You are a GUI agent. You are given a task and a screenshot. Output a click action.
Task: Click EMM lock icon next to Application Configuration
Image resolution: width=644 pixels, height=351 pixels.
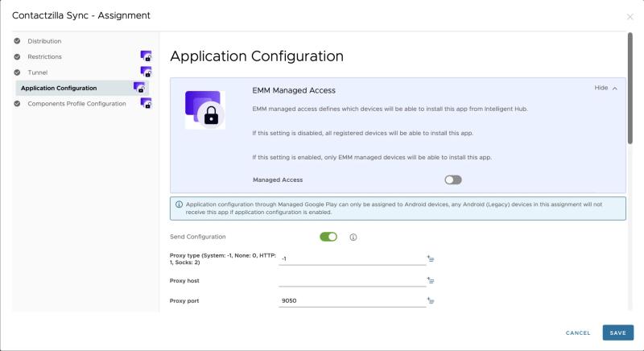tap(139, 87)
